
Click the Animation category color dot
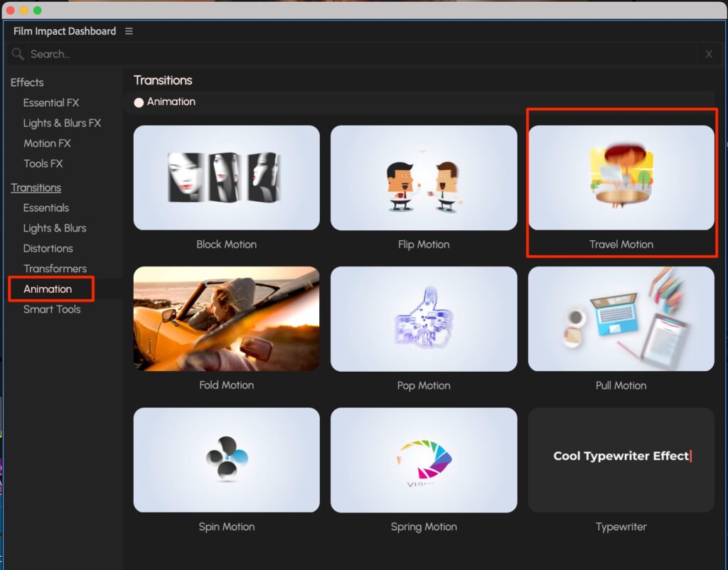[x=139, y=102]
